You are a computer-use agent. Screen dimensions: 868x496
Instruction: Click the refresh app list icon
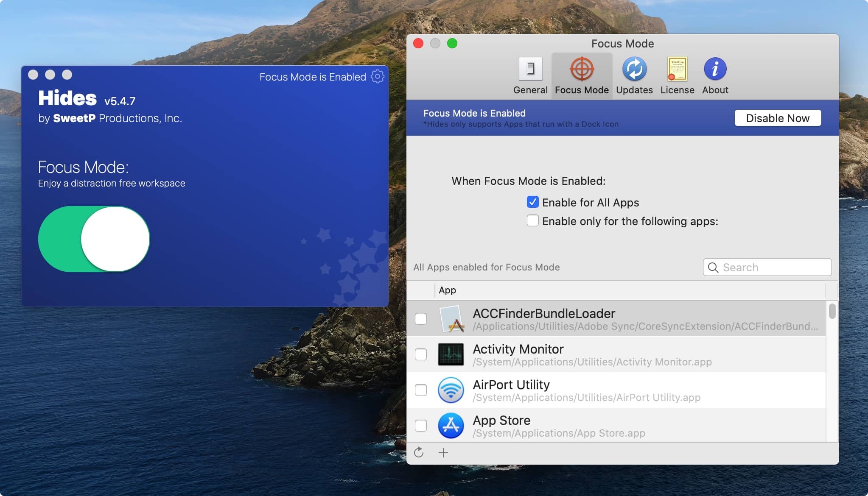coord(419,452)
